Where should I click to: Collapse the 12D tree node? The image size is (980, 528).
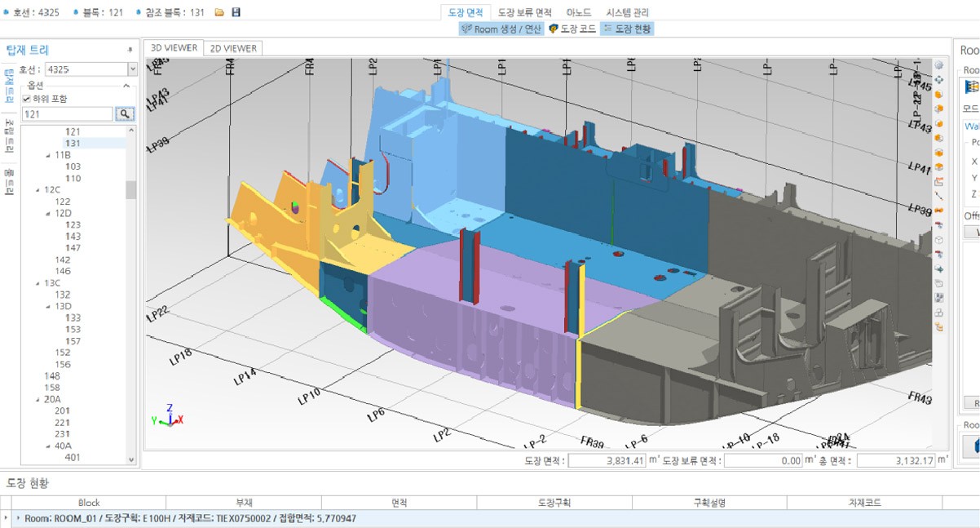pos(46,212)
